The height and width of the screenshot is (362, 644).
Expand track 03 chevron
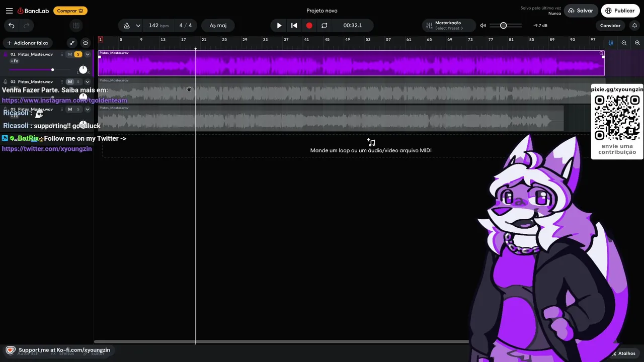point(88,109)
